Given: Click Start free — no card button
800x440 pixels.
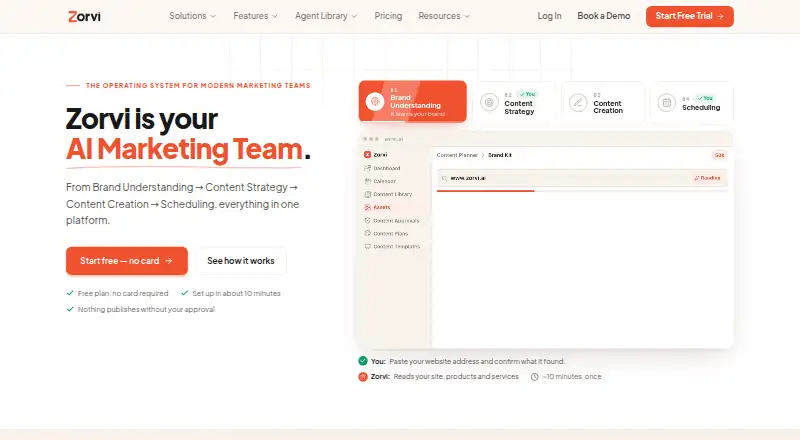Looking at the screenshot, I should click(x=127, y=261).
